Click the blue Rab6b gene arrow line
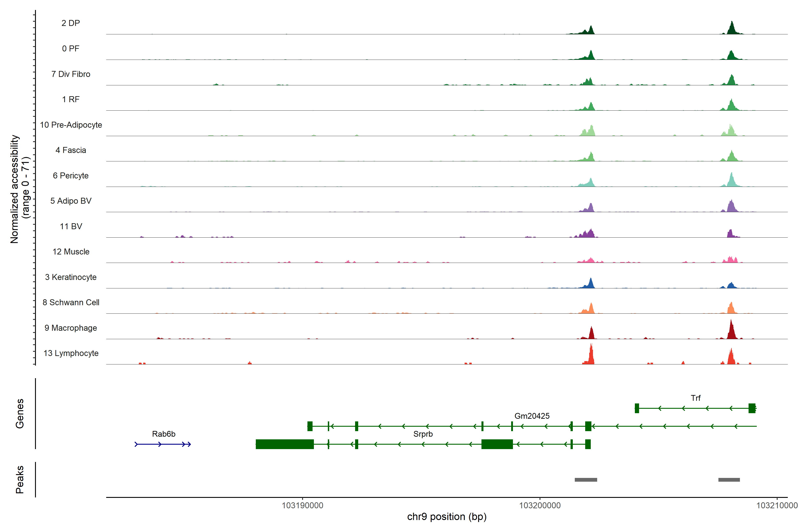This screenshot has height=532, width=798. click(x=163, y=444)
